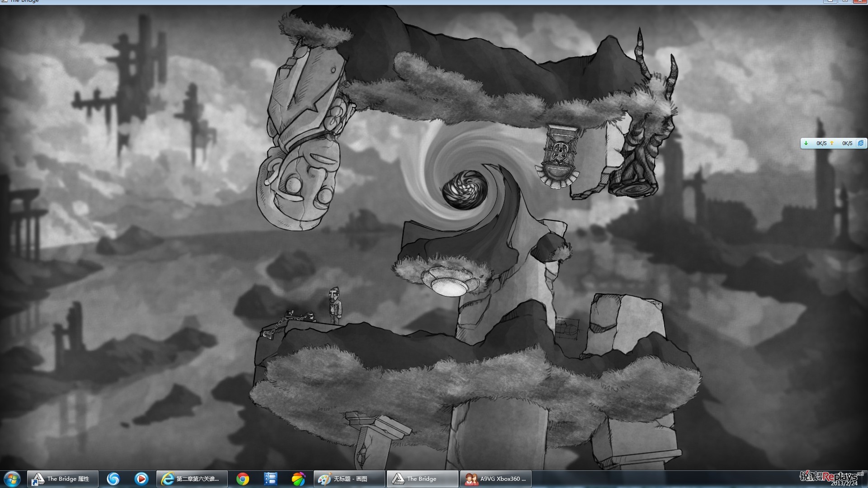Click the bearded man character in the game

click(335, 305)
